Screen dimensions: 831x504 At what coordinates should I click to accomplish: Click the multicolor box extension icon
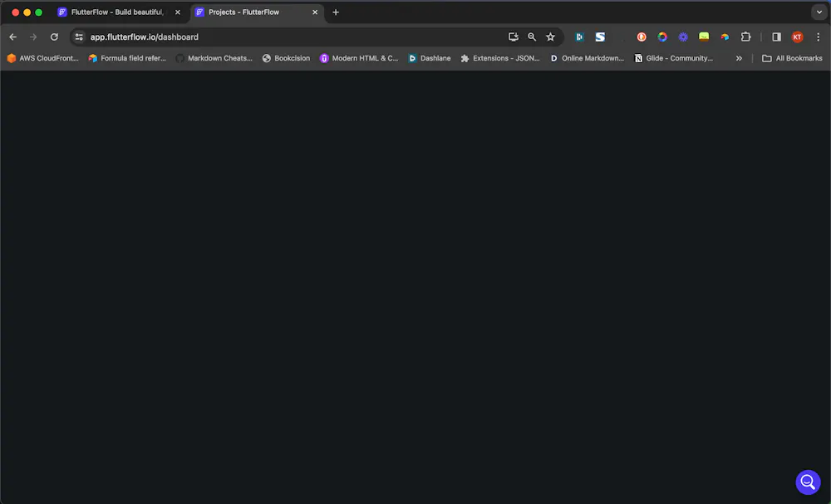(x=725, y=37)
